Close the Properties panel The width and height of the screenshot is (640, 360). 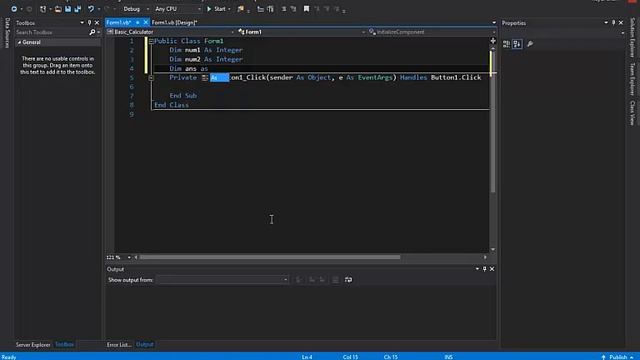click(x=621, y=23)
